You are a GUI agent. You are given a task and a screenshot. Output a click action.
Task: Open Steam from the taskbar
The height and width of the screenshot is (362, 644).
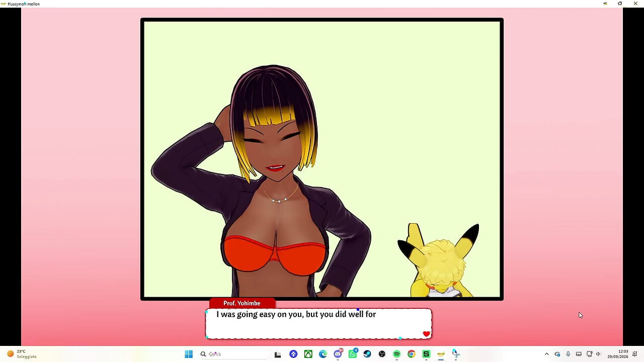367,354
